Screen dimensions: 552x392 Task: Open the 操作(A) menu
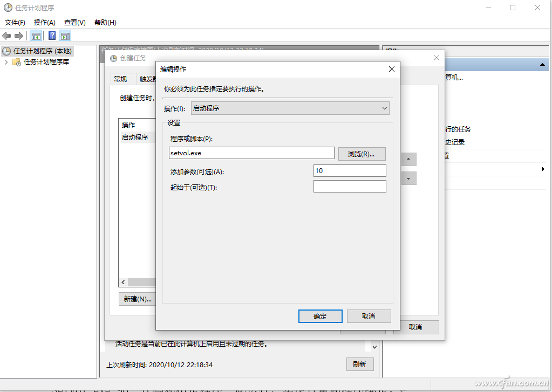tap(44, 23)
